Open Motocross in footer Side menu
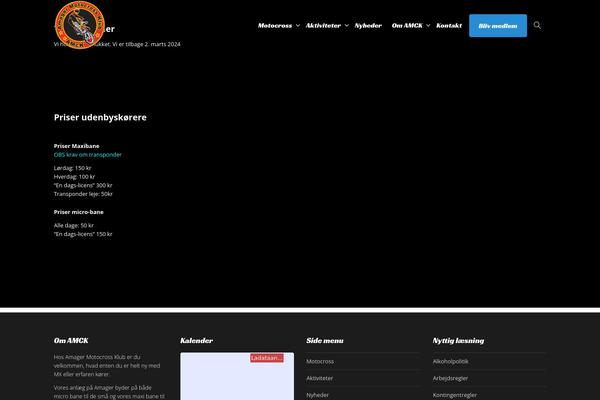Viewport: 600px width, 400px height. coord(320,361)
